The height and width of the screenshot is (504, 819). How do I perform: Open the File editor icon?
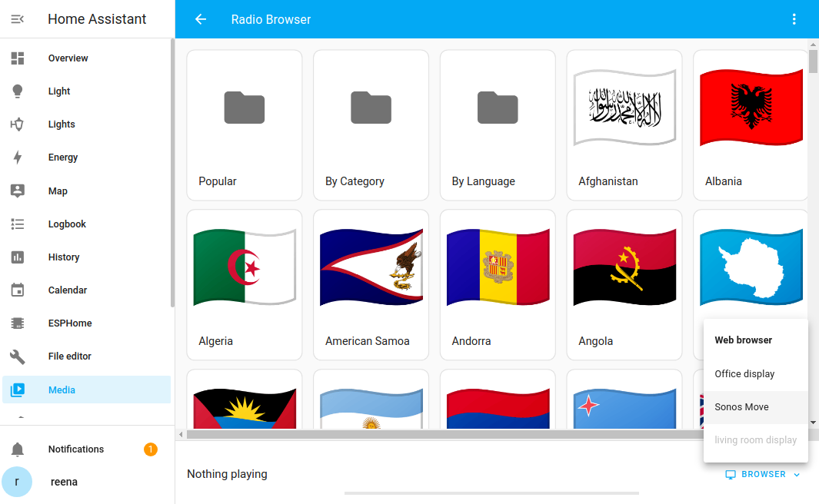click(17, 356)
